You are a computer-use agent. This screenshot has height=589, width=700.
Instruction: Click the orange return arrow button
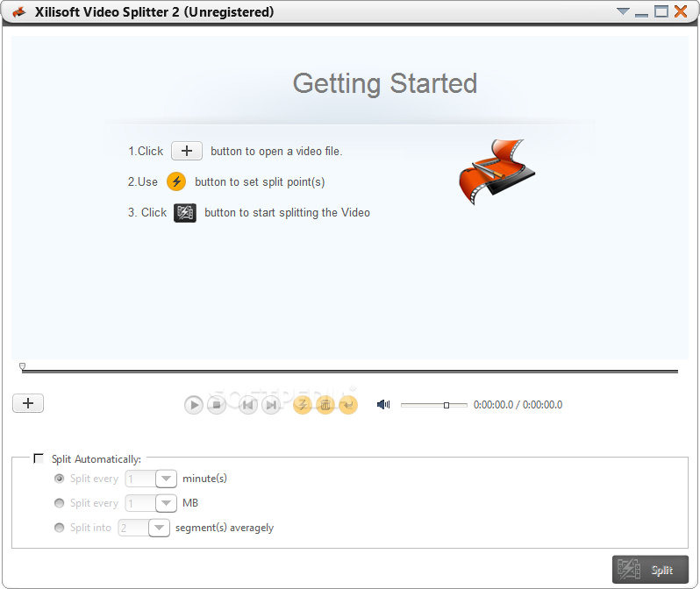point(348,405)
